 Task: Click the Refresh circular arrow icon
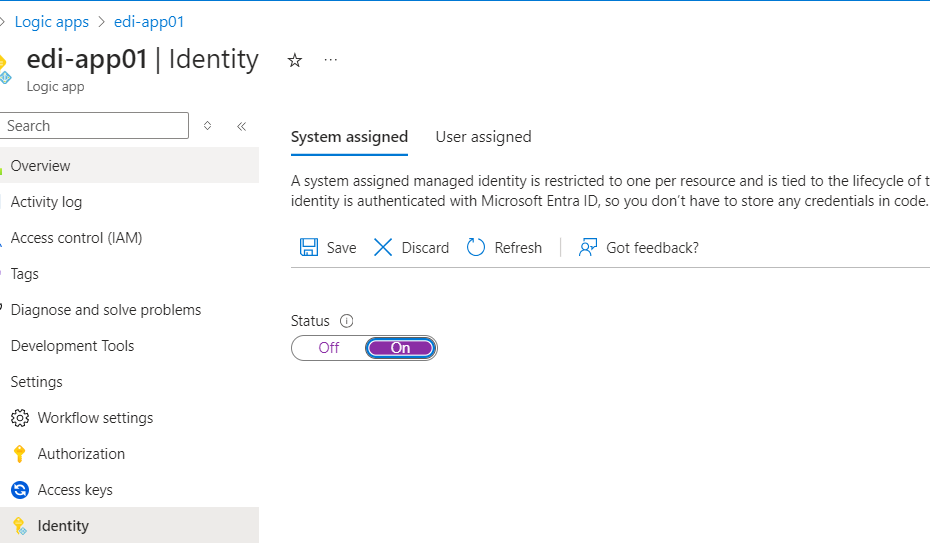point(476,247)
